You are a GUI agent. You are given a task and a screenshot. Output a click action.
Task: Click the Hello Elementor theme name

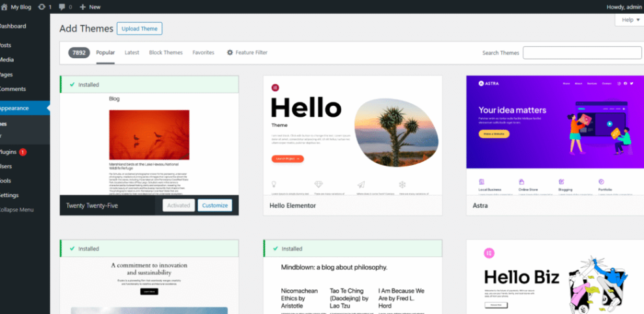click(293, 205)
